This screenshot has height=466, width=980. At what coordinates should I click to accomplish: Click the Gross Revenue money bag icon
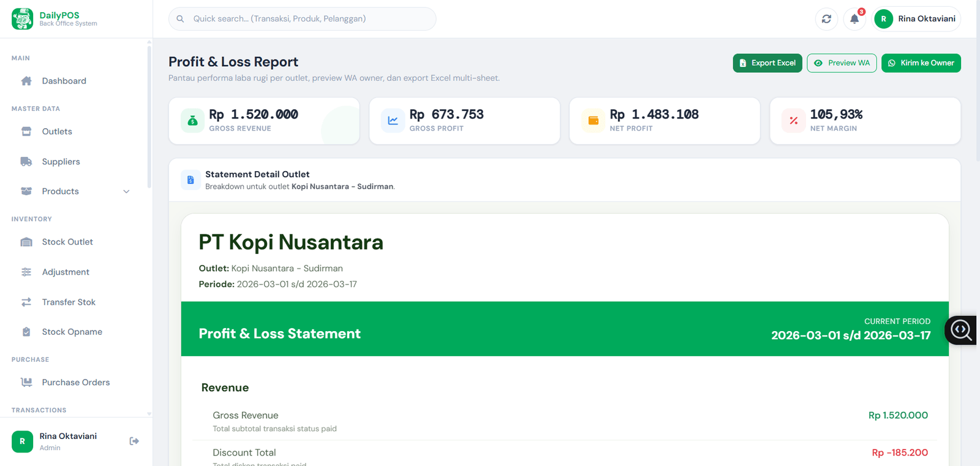point(193,121)
